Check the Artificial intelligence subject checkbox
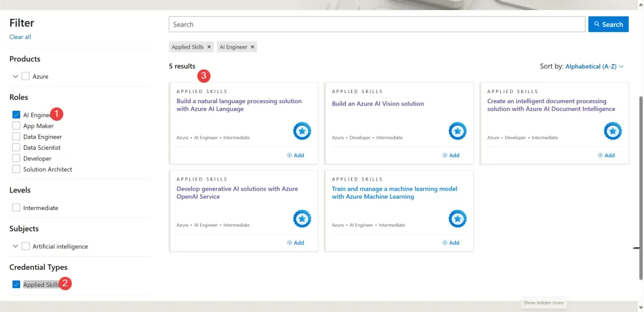Viewport: 644px width, 312px height. 26,247
